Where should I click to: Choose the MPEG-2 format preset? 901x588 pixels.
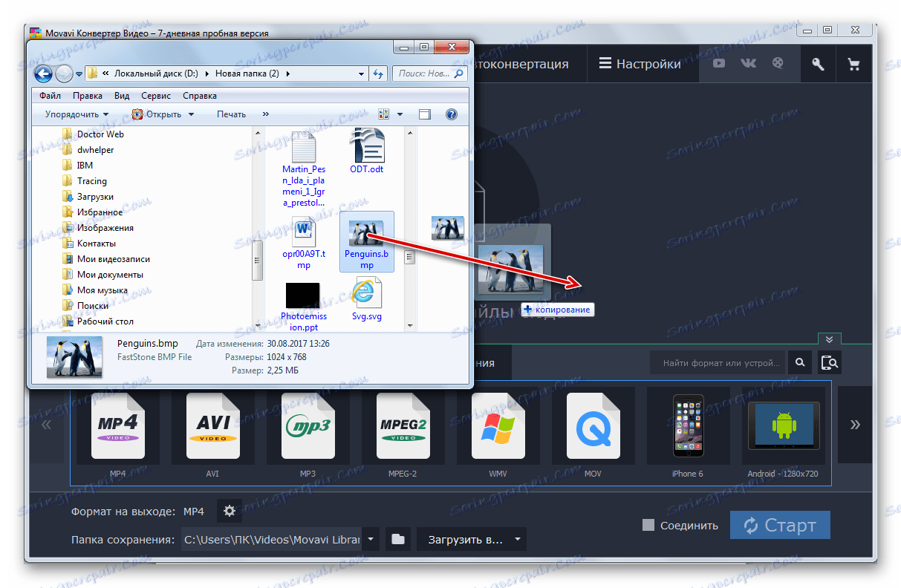(x=403, y=427)
